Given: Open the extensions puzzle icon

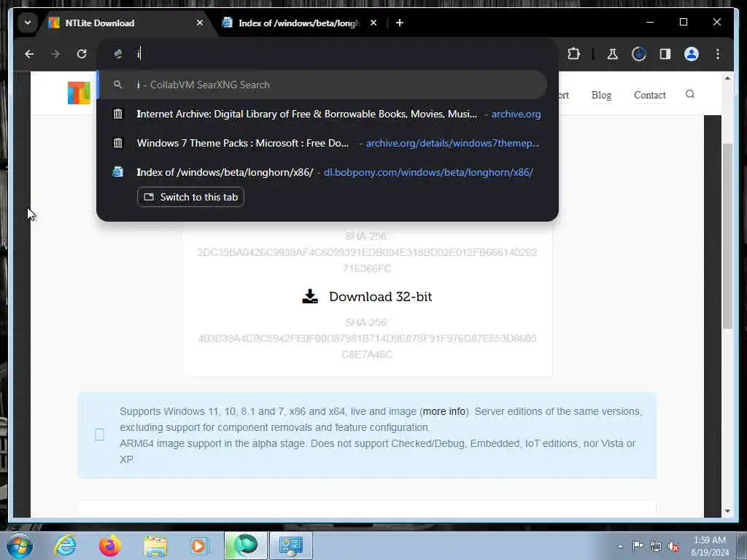Looking at the screenshot, I should pyautogui.click(x=573, y=54).
